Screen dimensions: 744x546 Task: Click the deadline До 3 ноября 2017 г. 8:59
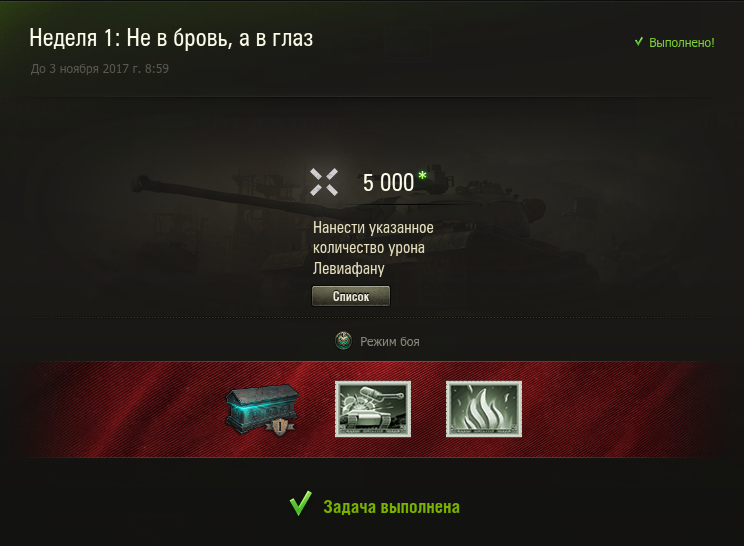coord(100,69)
